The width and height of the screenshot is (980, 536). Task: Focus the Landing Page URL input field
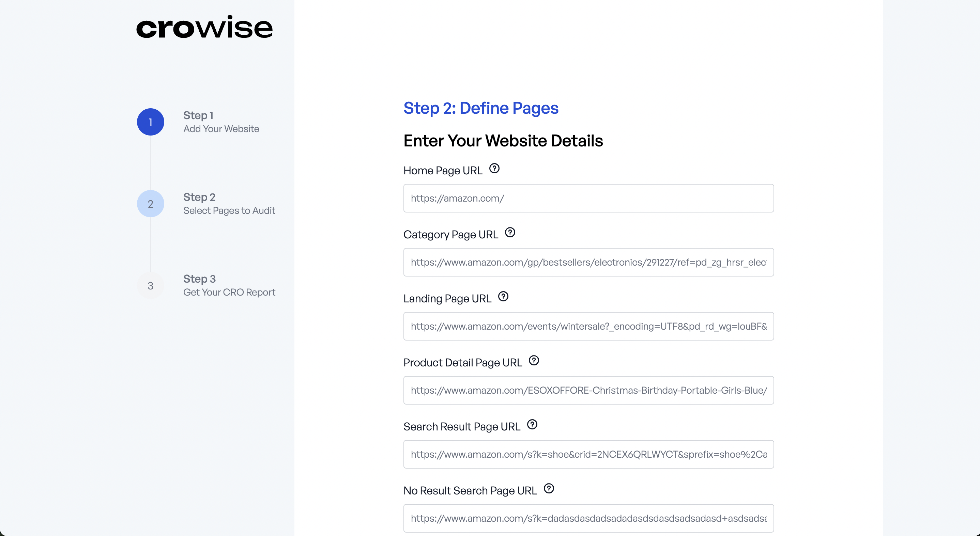588,327
